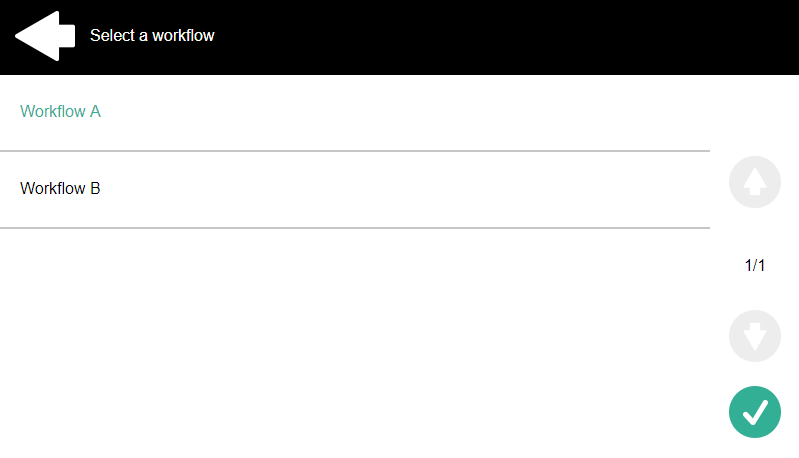This screenshot has width=799, height=458.
Task: Select Workflow A from the list
Action: (x=61, y=112)
